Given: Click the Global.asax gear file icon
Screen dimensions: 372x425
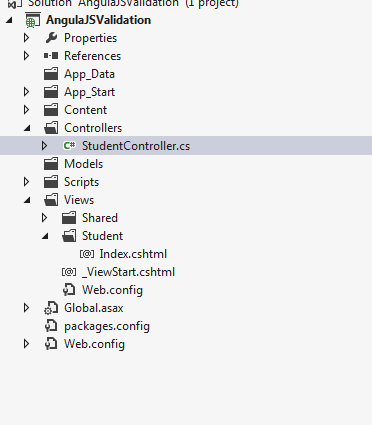Looking at the screenshot, I should tap(51, 308).
